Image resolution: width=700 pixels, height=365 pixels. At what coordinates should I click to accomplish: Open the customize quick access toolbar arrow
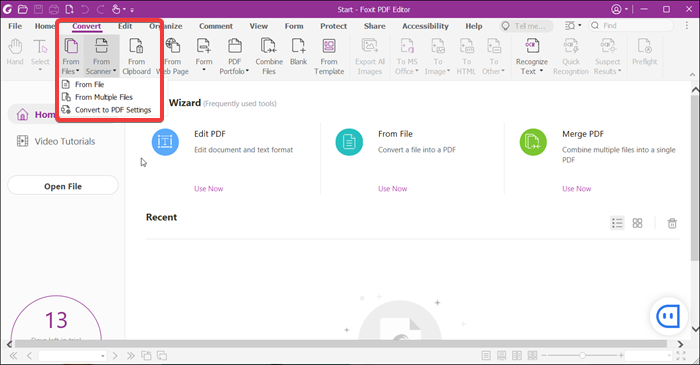pos(132,9)
